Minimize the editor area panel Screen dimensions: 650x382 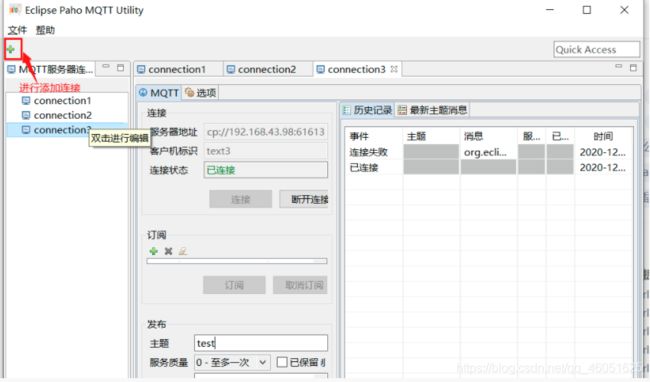coord(619,66)
